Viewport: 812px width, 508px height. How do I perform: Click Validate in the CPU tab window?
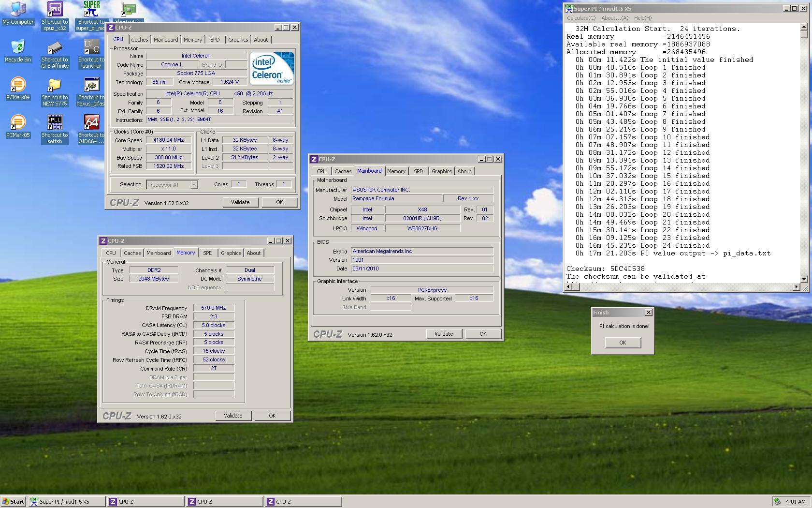(240, 202)
